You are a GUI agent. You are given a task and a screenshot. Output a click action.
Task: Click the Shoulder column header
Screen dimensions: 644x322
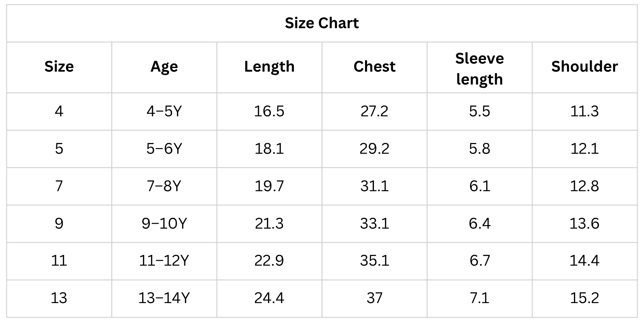click(584, 66)
